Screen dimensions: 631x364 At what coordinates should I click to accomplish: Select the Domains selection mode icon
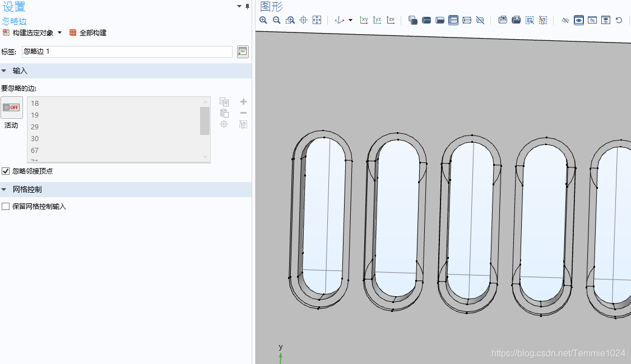[x=413, y=20]
